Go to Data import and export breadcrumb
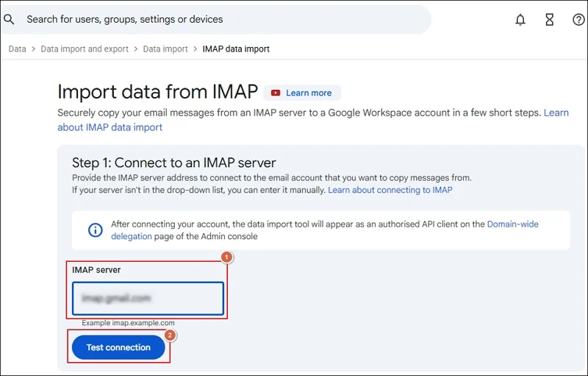 85,49
